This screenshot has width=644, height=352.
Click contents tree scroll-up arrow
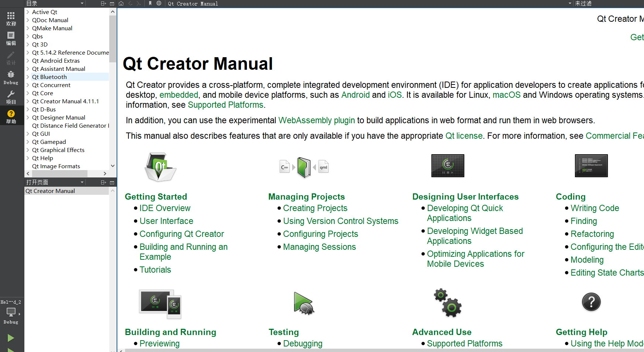tap(113, 12)
